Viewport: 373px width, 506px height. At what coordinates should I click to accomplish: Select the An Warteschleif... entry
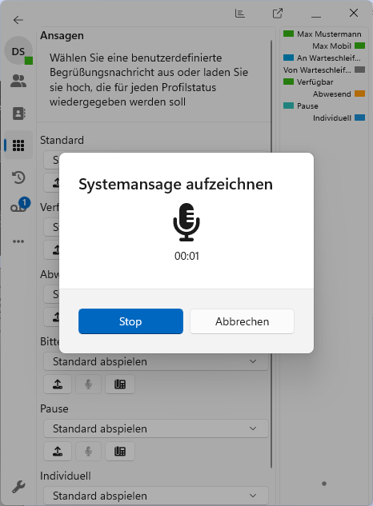[x=329, y=58]
